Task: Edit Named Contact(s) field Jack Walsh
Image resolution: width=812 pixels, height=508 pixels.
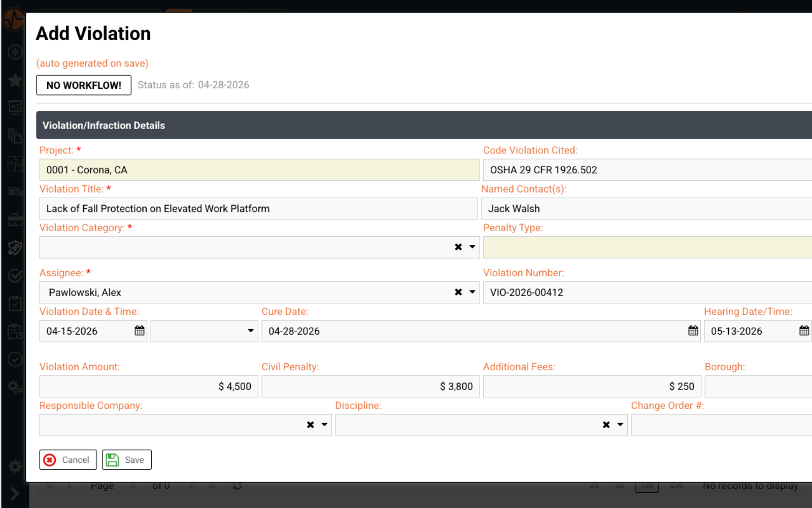Action: (647, 209)
